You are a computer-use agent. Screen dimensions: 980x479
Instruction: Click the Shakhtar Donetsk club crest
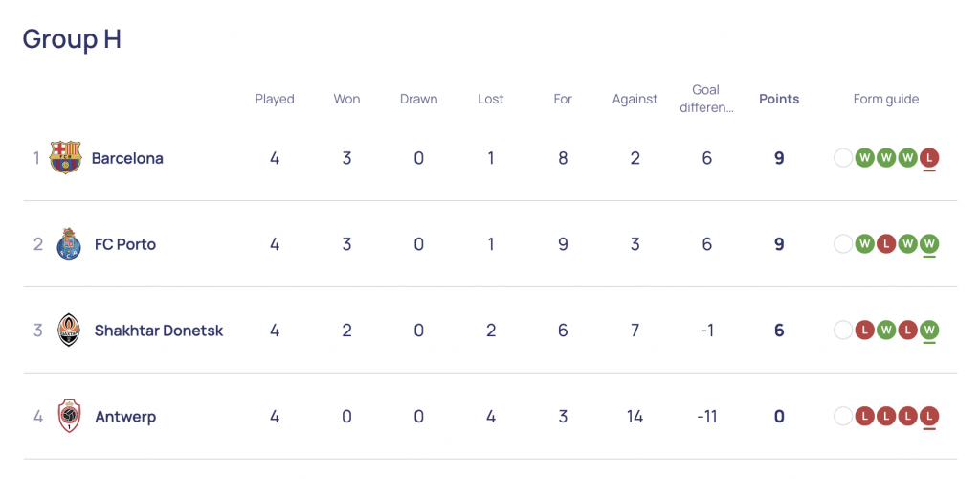point(69,331)
